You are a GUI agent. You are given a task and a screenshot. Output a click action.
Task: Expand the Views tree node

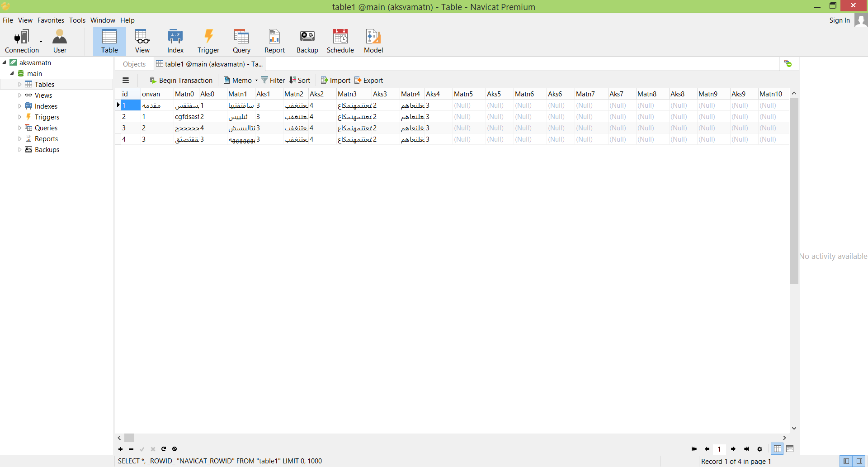pyautogui.click(x=19, y=95)
